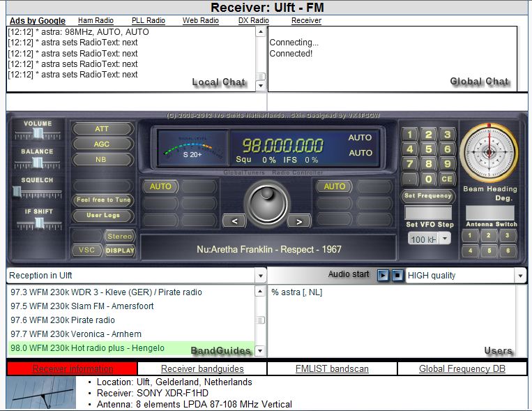Image resolution: width=532 pixels, height=411 pixels.
Task: Adjust the Volume slider
Action: (x=38, y=133)
